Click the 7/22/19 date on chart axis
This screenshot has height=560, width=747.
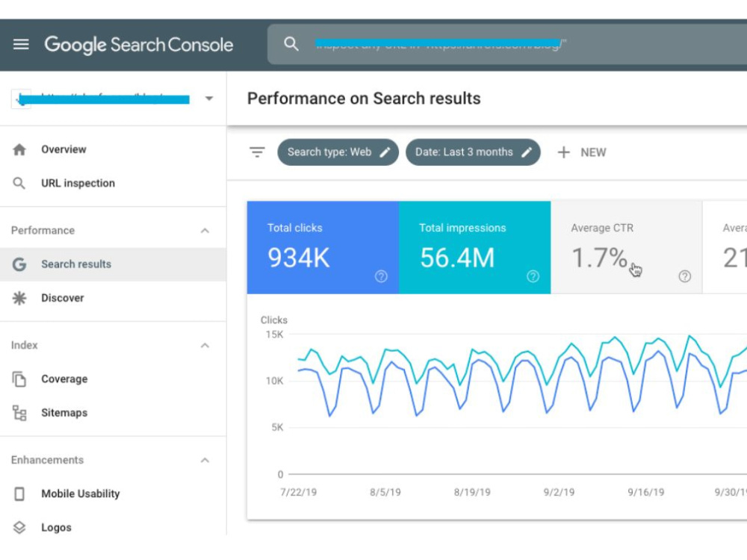(x=298, y=492)
